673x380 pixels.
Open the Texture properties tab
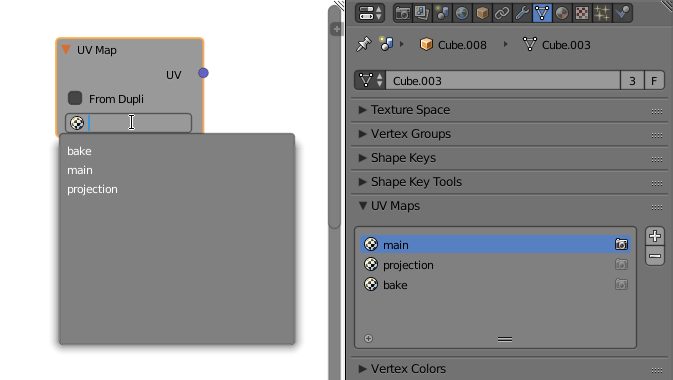pos(582,13)
